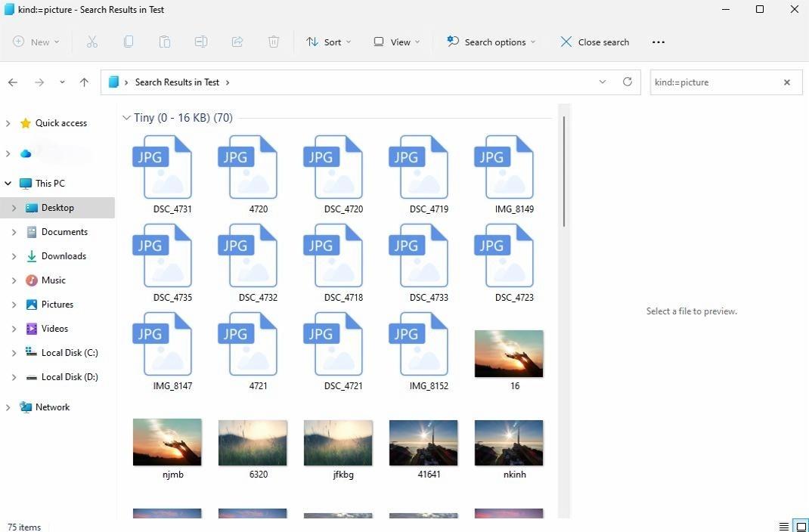Click the OneDrive cloud icon in the sidebar
The image size is (809, 532).
[x=25, y=153]
